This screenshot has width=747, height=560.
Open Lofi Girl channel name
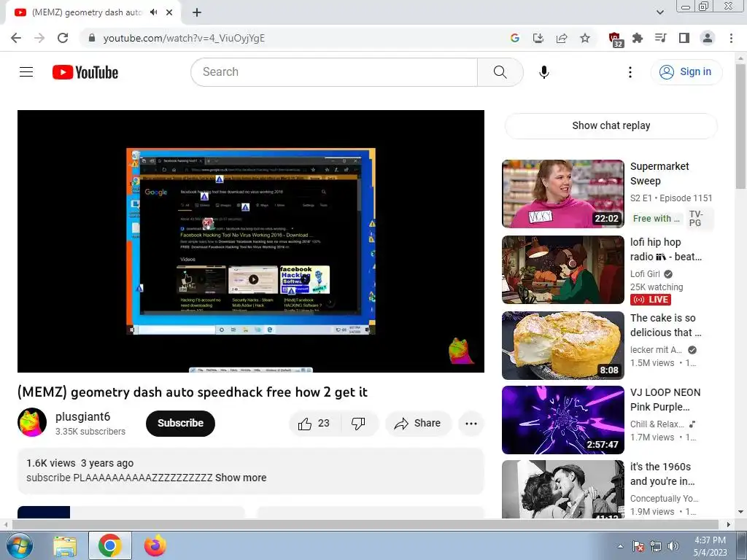(x=645, y=274)
